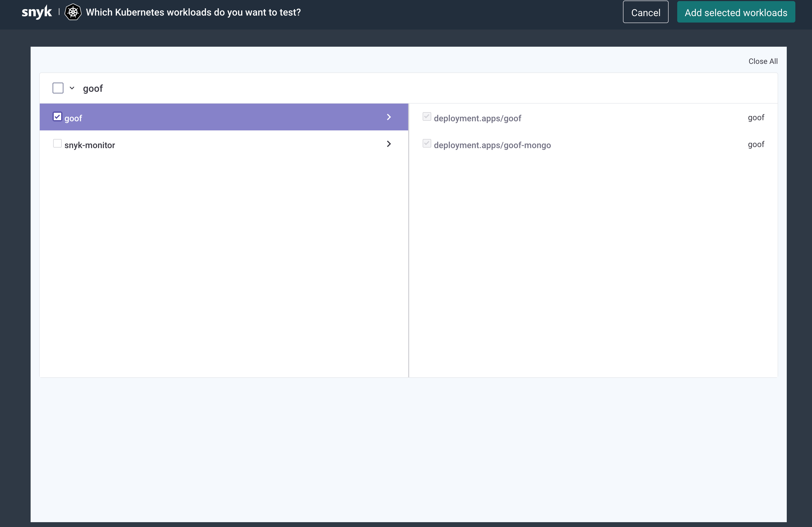812x527 pixels.
Task: Select deployment.apps/goof workload checkbox
Action: (426, 116)
